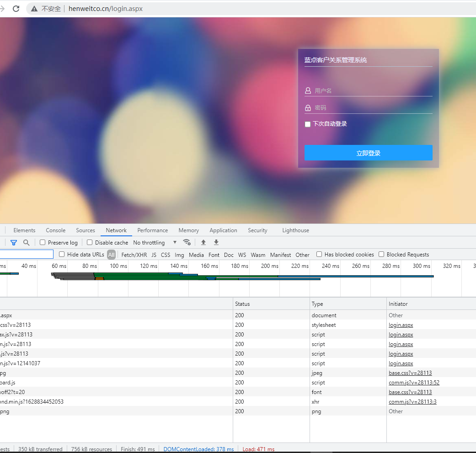The height and width of the screenshot is (453, 476).
Task: Enable the Preserve log checkbox
Action: [43, 243]
